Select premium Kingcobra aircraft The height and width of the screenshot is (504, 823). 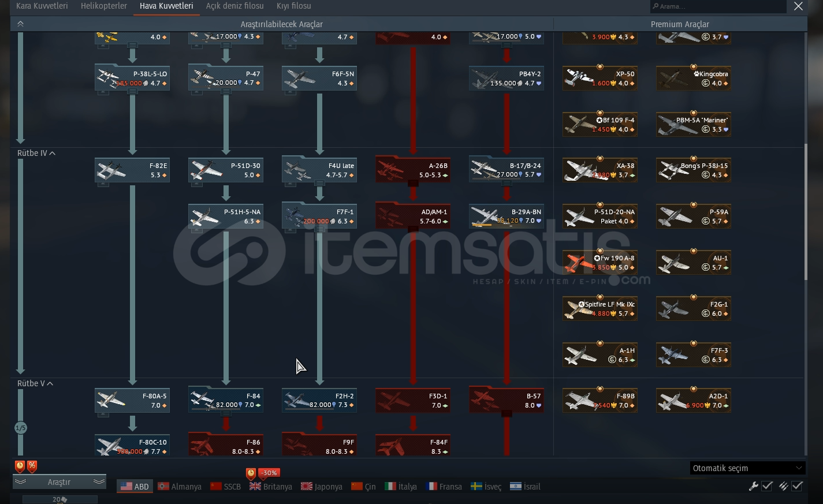pos(694,79)
